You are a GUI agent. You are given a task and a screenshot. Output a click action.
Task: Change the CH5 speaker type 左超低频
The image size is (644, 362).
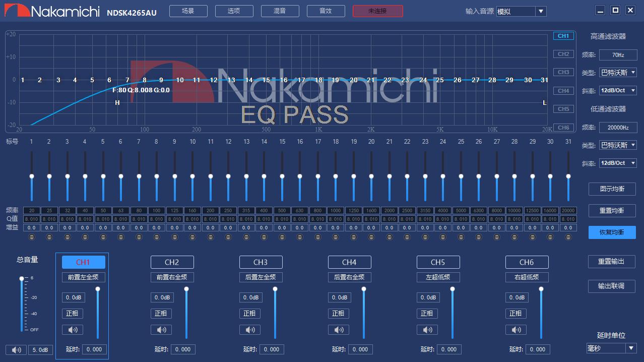[438, 277]
